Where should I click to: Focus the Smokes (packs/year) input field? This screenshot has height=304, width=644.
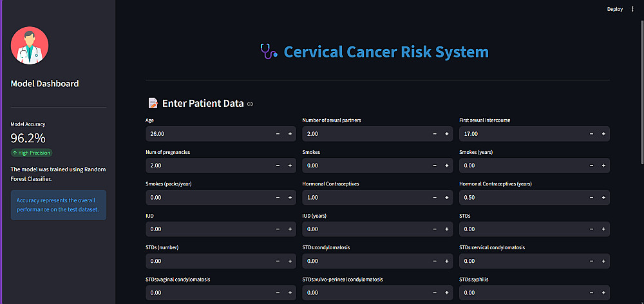[207, 197]
